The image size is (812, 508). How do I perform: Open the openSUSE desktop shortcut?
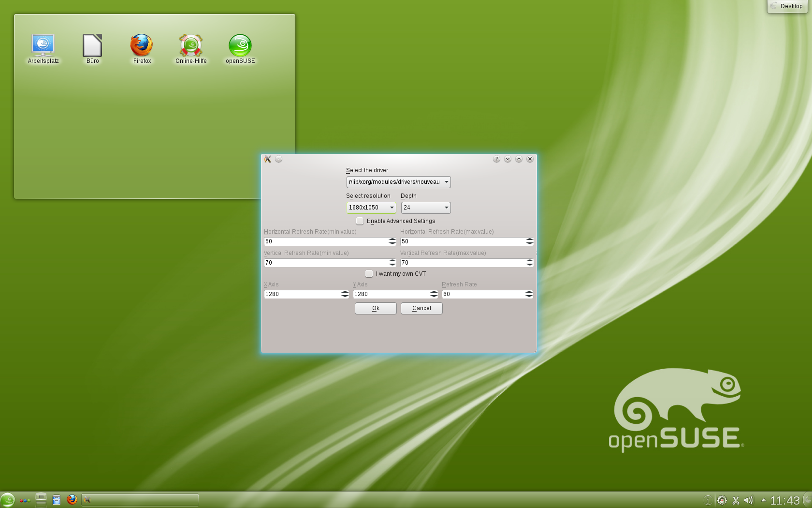240,46
